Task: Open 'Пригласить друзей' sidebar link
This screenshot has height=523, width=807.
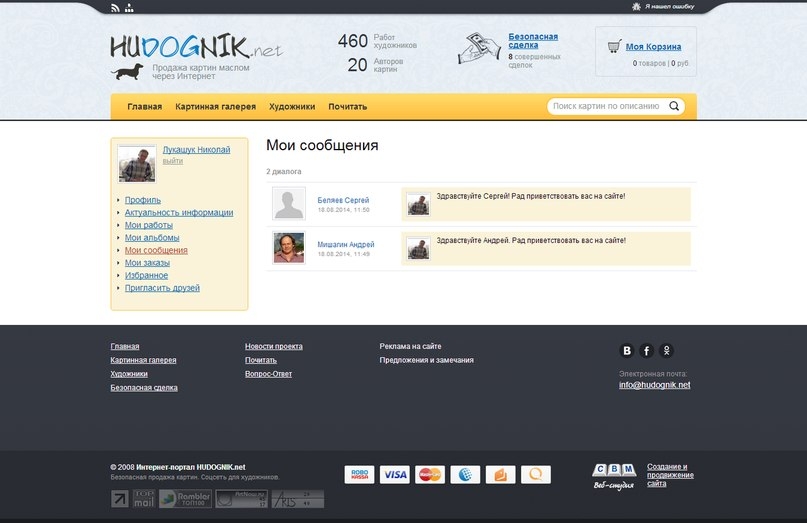Action: click(x=162, y=288)
